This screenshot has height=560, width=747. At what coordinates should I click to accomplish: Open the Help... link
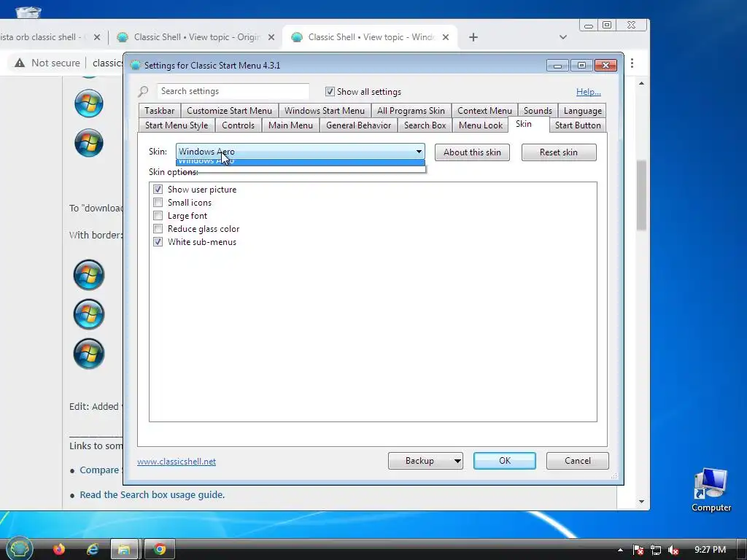click(589, 92)
